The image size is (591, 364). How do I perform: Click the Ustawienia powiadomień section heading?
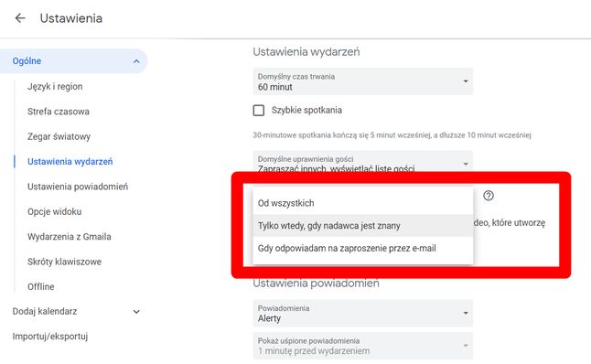tap(316, 283)
